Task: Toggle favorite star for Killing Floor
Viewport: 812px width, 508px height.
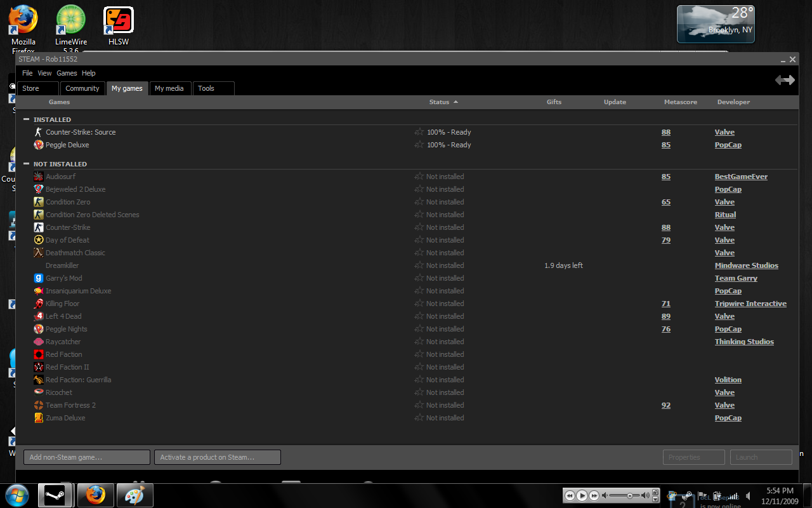Action: tap(419, 304)
